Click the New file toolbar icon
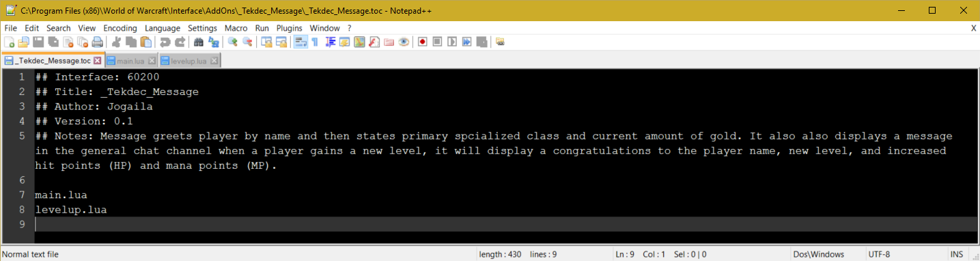The width and height of the screenshot is (980, 261). (x=10, y=42)
